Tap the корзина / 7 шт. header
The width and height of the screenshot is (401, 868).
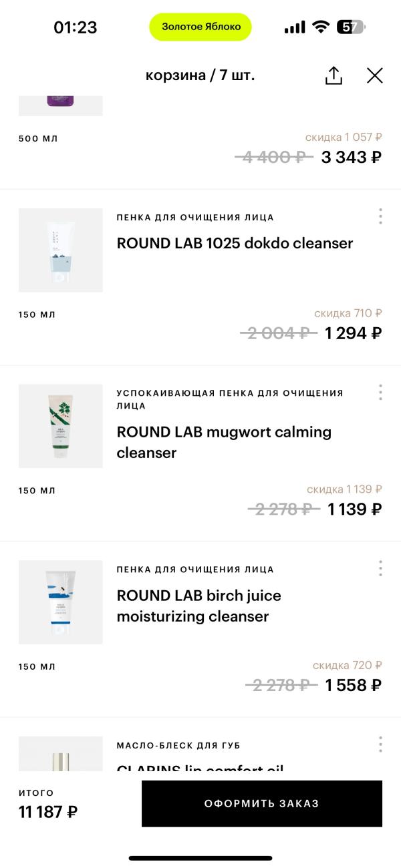[200, 75]
